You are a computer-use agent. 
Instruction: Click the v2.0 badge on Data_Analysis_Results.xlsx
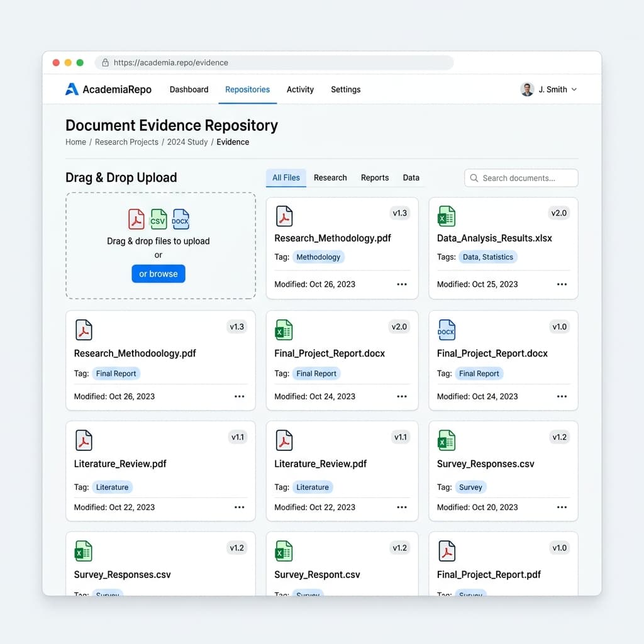tap(559, 213)
